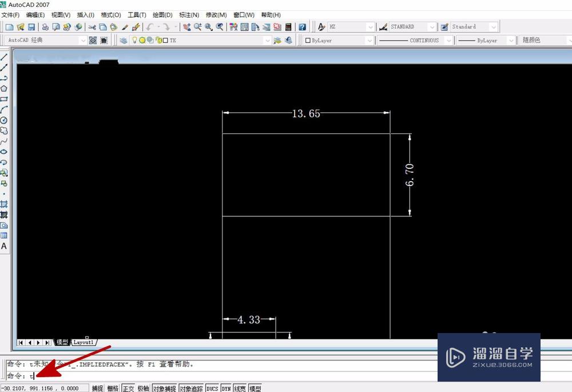The image size is (572, 392).
Task: Select the Revision Cloud tool
Action: (4, 130)
